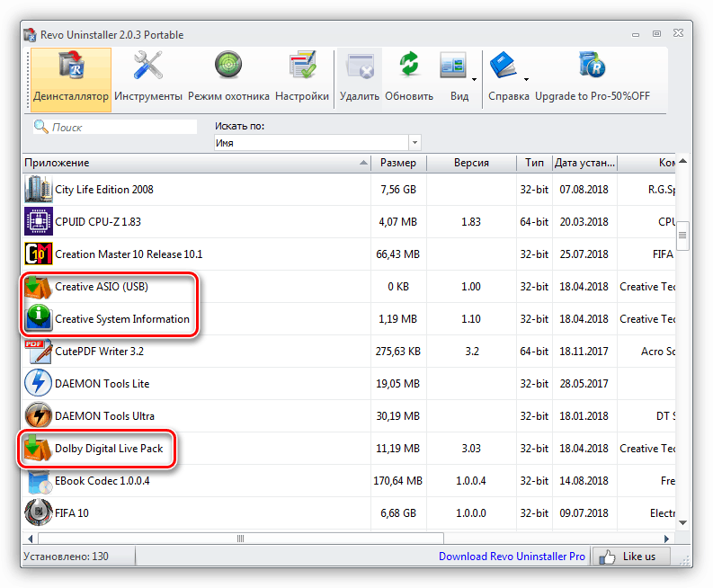Select Creative ASIO (USB) icon
This screenshot has height=588, width=713.
(x=38, y=287)
